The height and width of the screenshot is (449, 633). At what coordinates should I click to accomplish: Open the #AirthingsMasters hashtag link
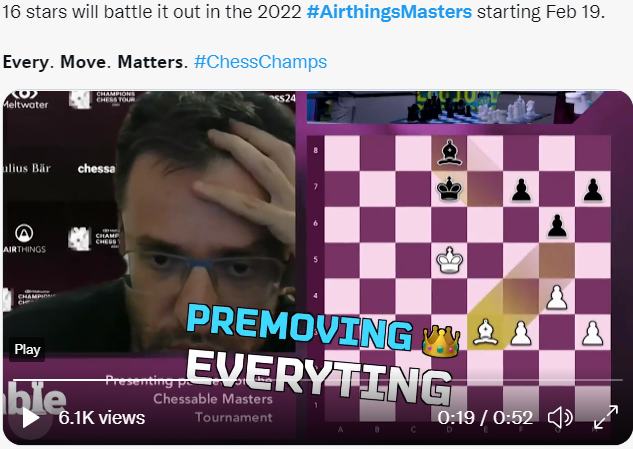coord(389,12)
